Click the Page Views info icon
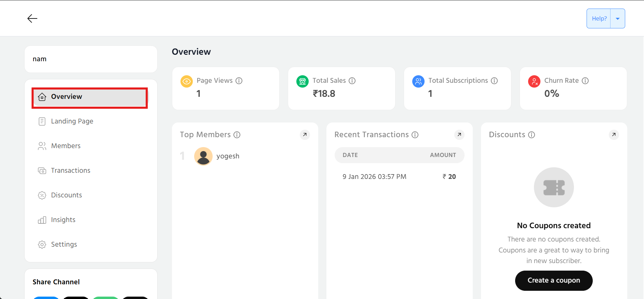Viewport: 644px width, 299px height. [239, 81]
